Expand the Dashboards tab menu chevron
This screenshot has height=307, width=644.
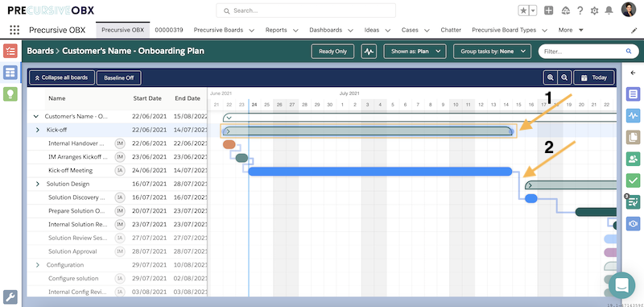point(350,31)
